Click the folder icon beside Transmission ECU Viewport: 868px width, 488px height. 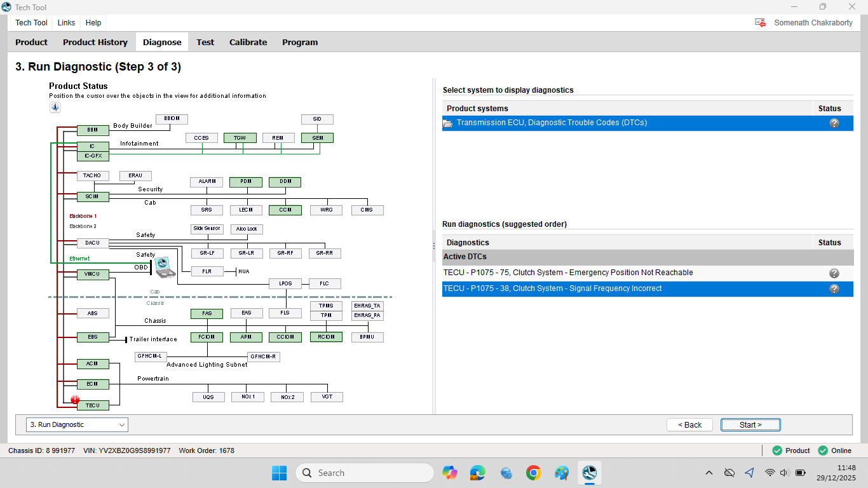pos(448,123)
